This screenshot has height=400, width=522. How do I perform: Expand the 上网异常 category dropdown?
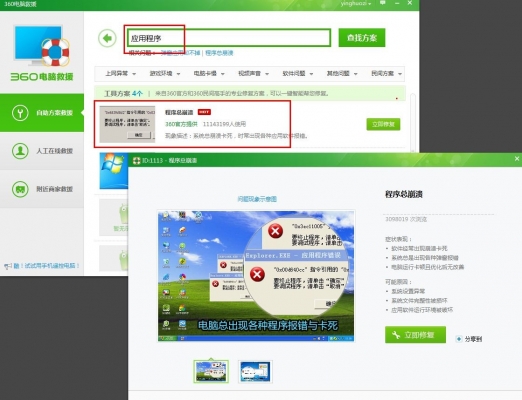click(x=120, y=74)
